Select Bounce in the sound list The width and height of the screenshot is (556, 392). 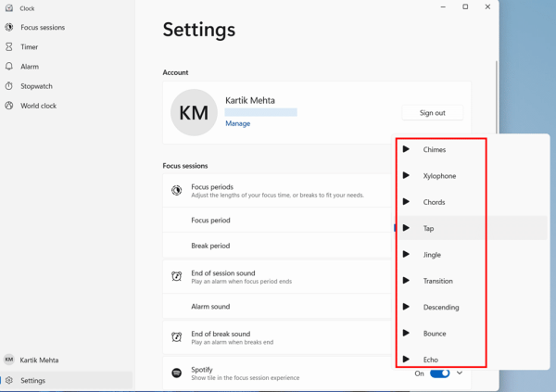(x=435, y=334)
